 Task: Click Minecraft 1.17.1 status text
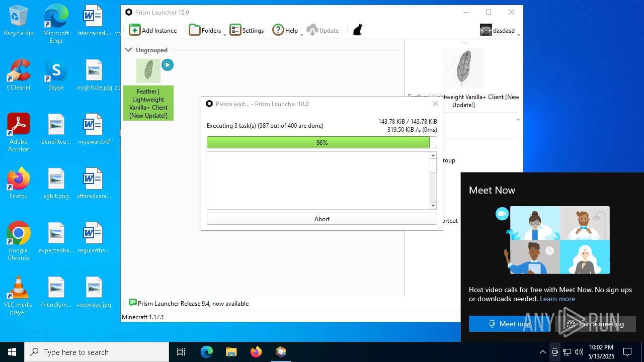[x=143, y=317]
